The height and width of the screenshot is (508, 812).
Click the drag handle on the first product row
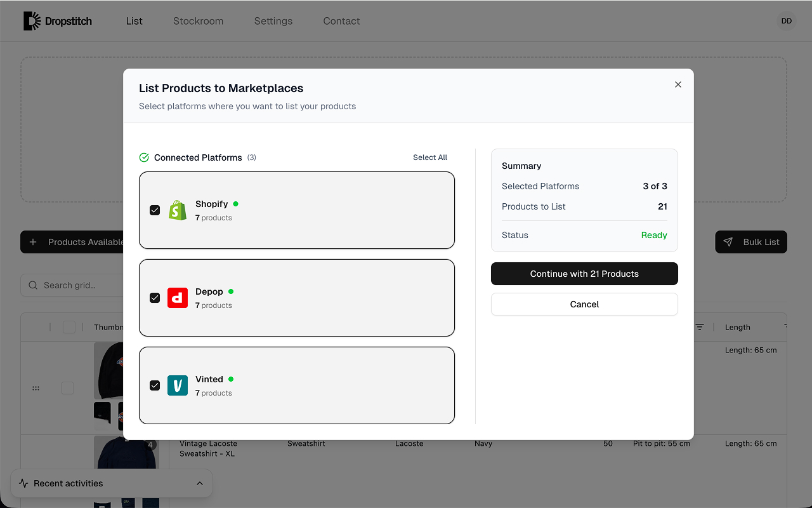(x=36, y=388)
